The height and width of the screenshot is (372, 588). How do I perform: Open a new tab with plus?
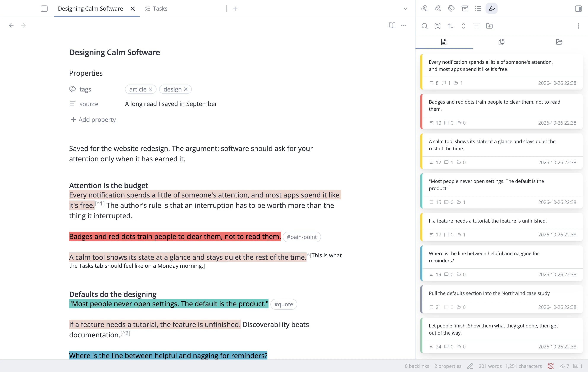(235, 9)
